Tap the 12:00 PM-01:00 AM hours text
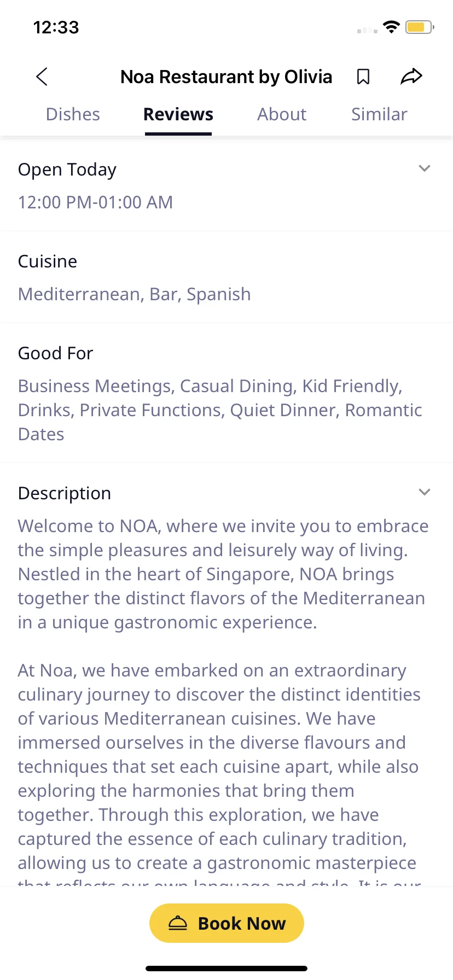The width and height of the screenshot is (453, 980). (95, 202)
